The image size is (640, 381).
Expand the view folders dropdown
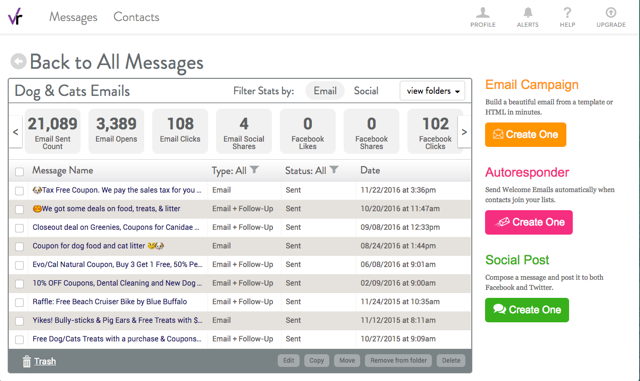pos(432,91)
